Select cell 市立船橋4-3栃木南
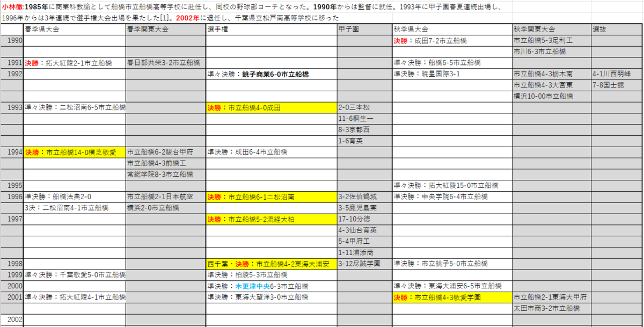This screenshot has height=327, width=644. tap(551, 74)
